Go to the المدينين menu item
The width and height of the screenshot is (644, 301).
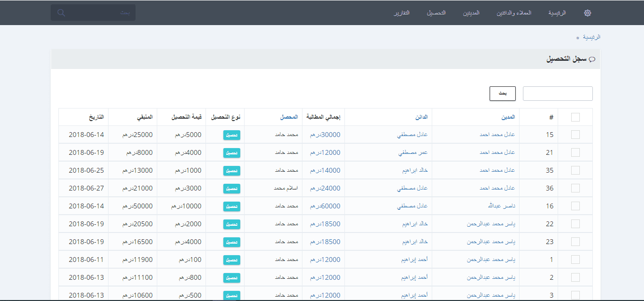point(471,13)
